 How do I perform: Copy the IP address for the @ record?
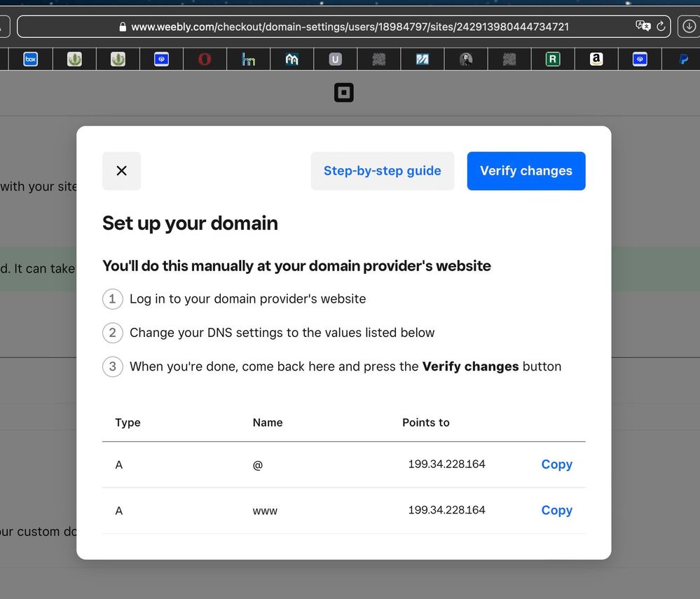click(x=556, y=464)
